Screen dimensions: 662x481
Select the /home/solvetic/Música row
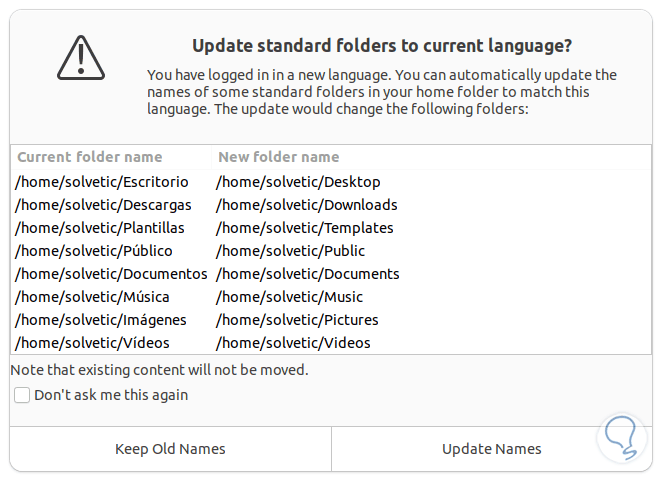coord(92,297)
